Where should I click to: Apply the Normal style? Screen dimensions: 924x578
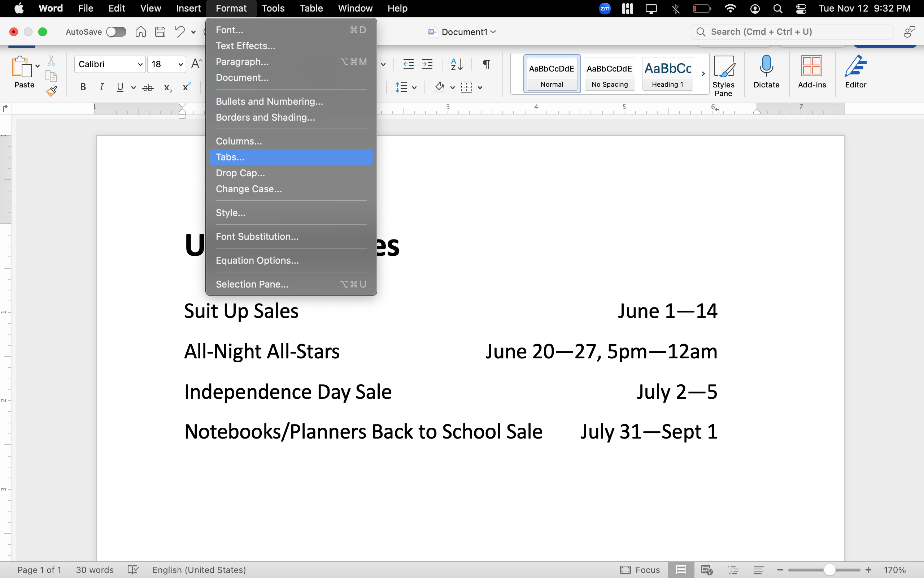pyautogui.click(x=552, y=73)
